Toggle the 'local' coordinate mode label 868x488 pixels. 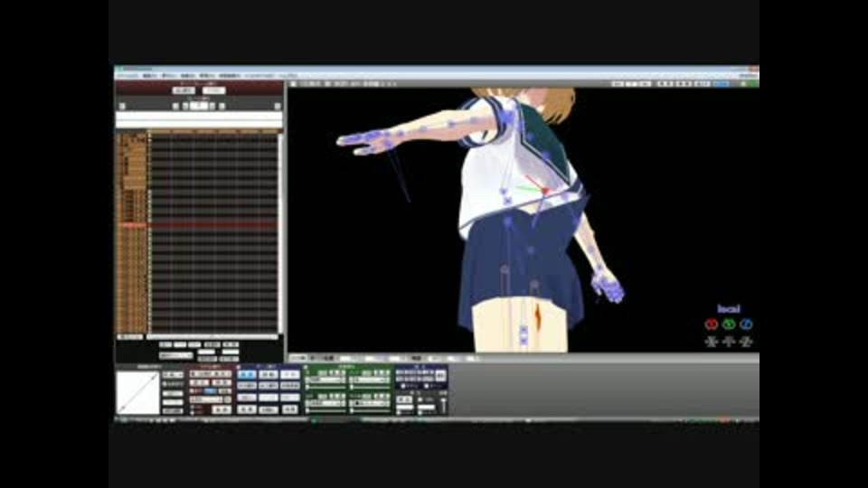[x=729, y=309]
